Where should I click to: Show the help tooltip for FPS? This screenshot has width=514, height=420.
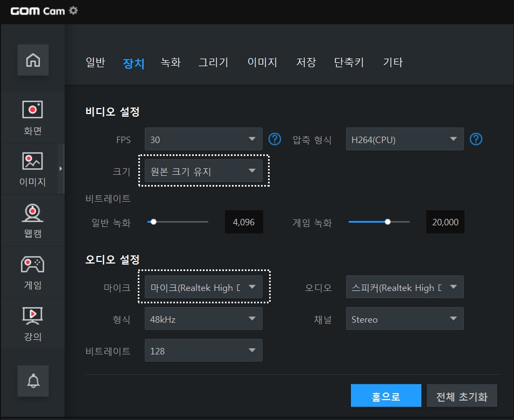[x=274, y=139]
